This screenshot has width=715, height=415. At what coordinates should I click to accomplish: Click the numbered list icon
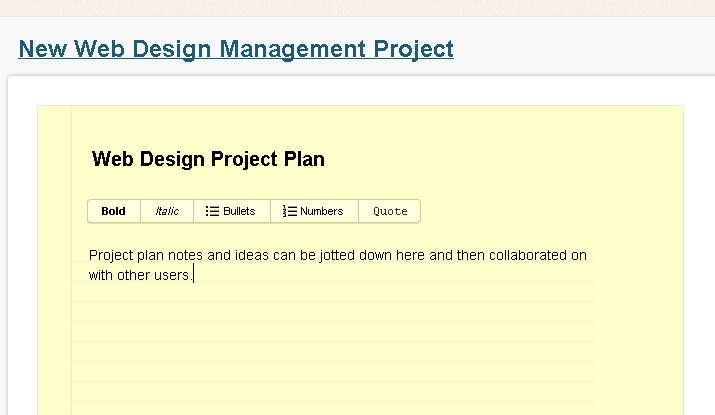pyautogui.click(x=290, y=211)
